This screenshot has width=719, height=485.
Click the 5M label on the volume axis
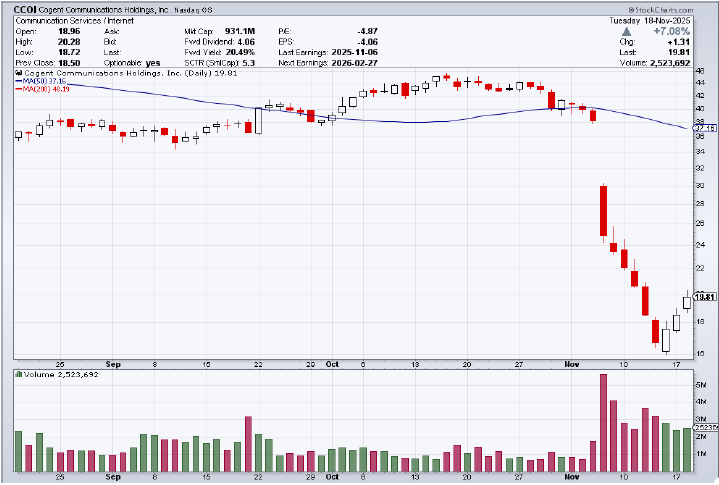click(701, 385)
